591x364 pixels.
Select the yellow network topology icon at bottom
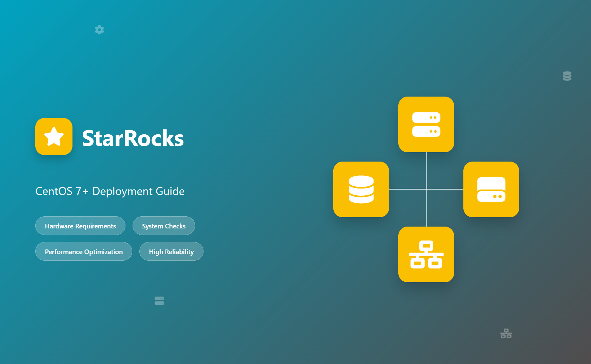426,254
